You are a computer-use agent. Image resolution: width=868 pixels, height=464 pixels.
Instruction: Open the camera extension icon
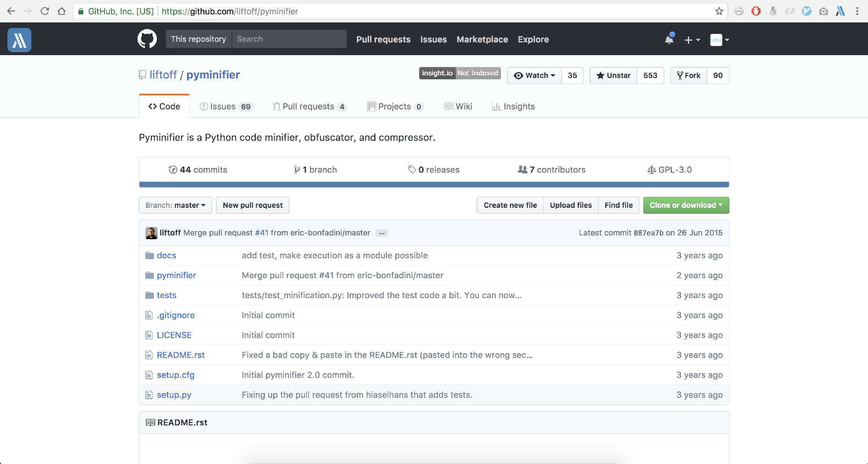coord(823,11)
